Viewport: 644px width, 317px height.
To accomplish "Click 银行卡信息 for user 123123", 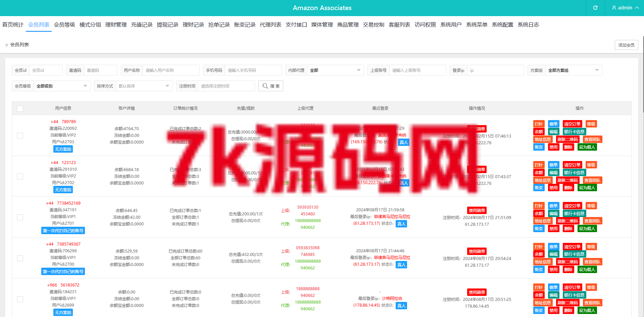I will click(x=574, y=172).
